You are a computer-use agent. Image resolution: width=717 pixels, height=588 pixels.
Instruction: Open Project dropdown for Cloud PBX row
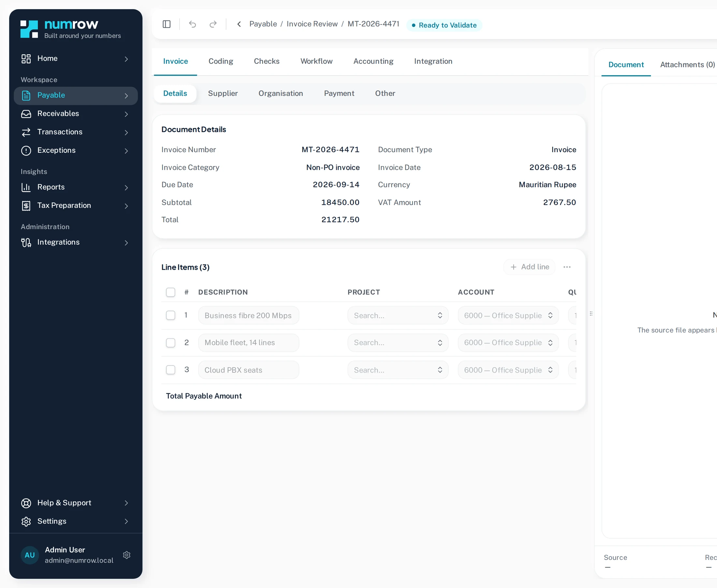pyautogui.click(x=398, y=370)
